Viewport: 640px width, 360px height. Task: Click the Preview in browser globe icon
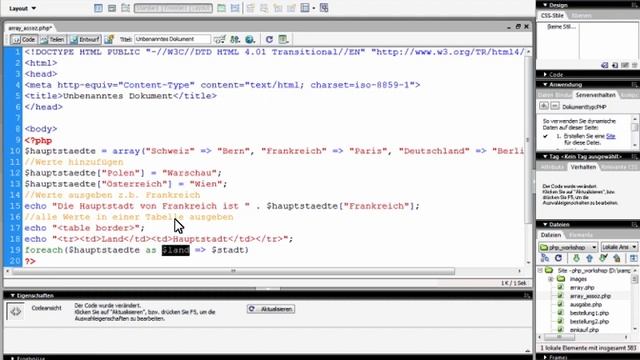(250, 39)
